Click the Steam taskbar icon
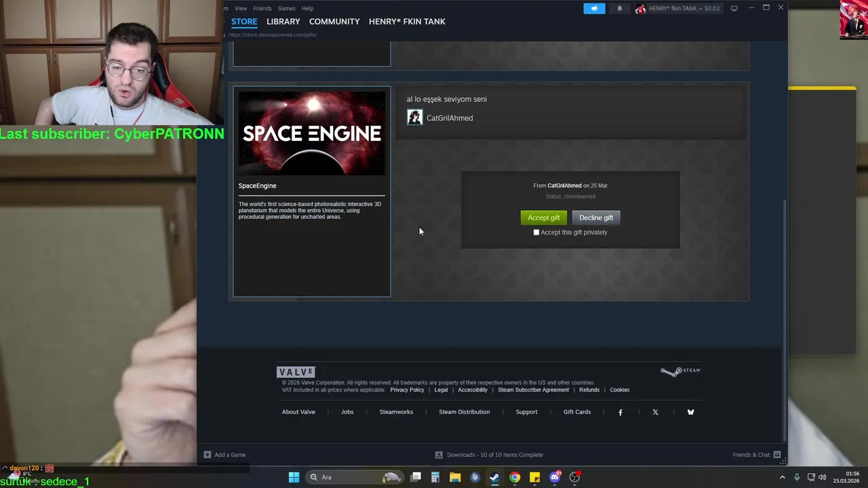 494,477
